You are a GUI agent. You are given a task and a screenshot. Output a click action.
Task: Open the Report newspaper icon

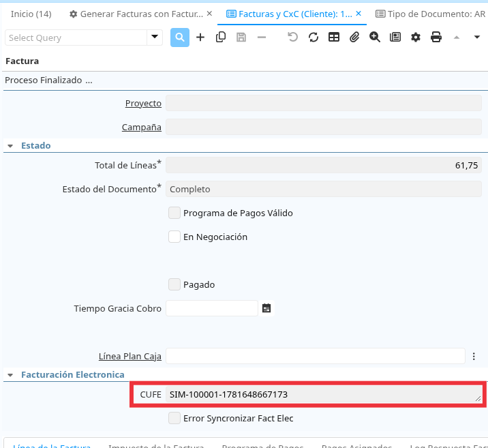coord(395,38)
